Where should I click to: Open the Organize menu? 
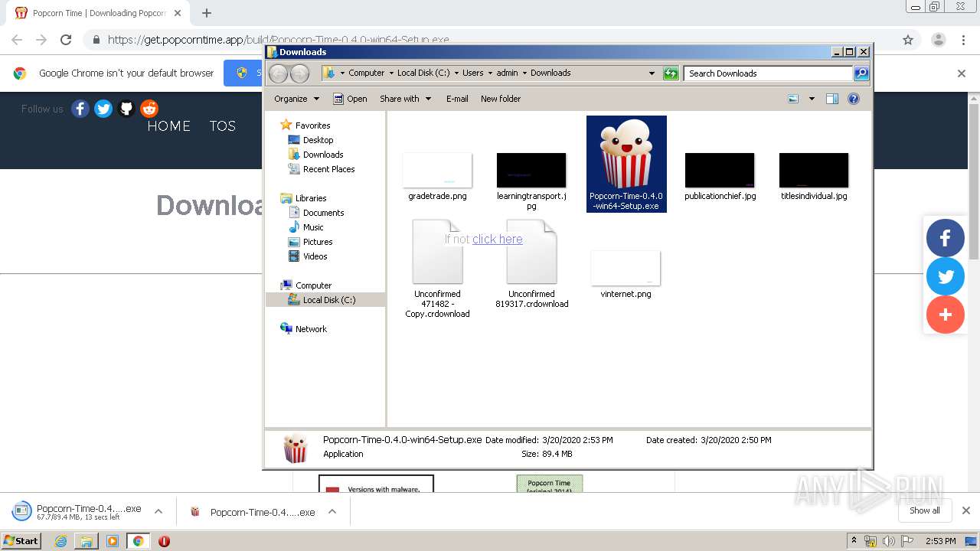[x=296, y=99]
